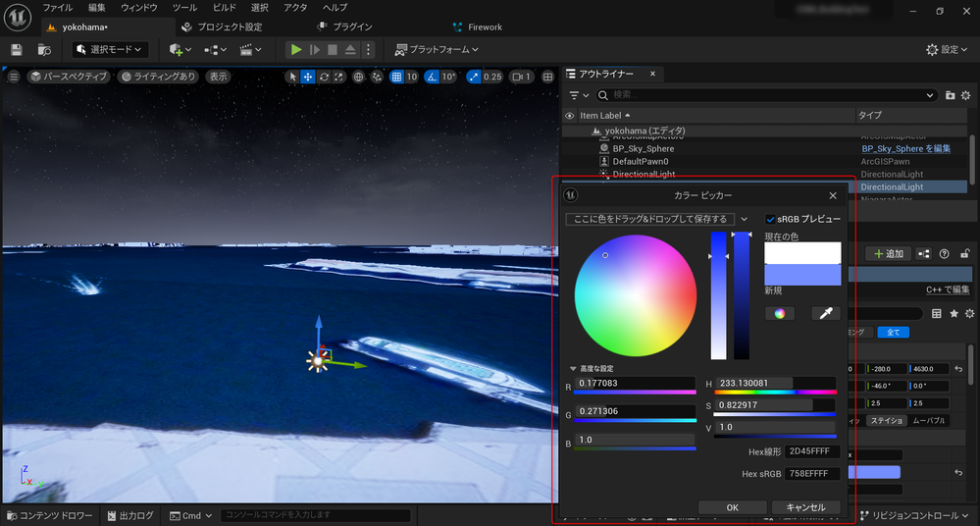Open the Blueprints toolbar menu
980x526 pixels.
pos(216,49)
